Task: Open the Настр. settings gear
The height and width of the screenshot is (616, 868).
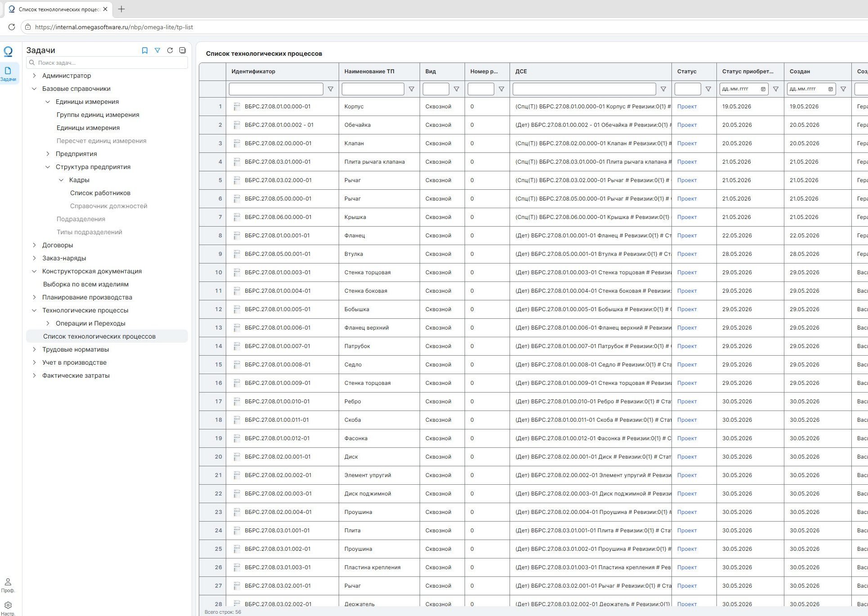Action: 8,608
